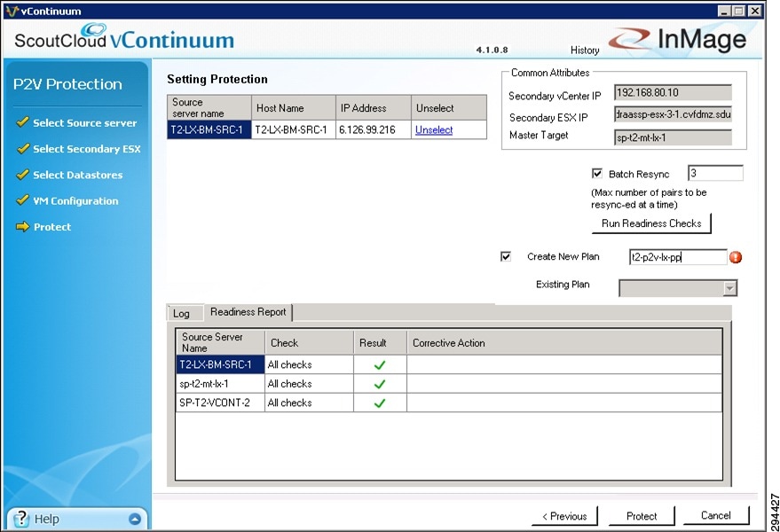Expand the Help panel arrow icon
This screenshot has width=780, height=532.
(135, 519)
